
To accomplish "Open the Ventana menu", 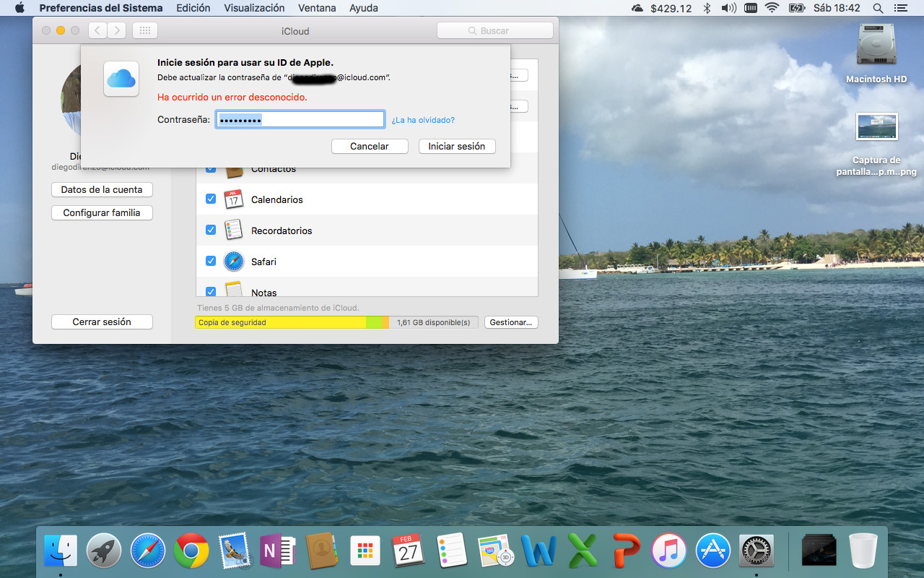I will [317, 8].
